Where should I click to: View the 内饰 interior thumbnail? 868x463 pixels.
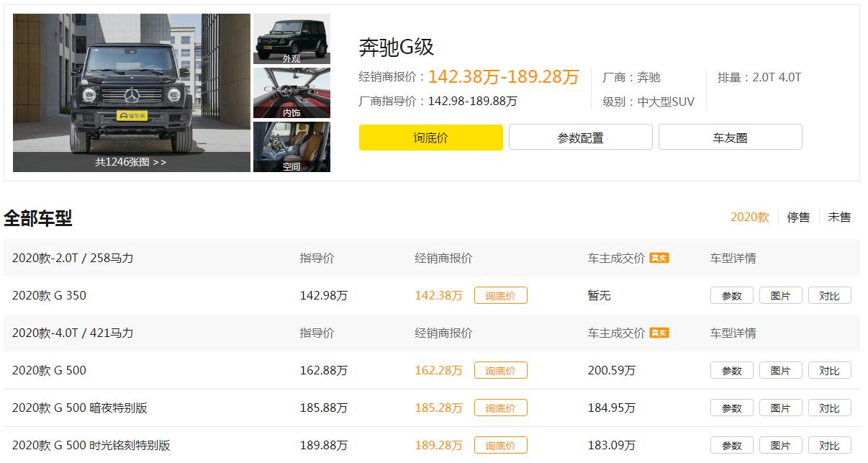coord(291,93)
